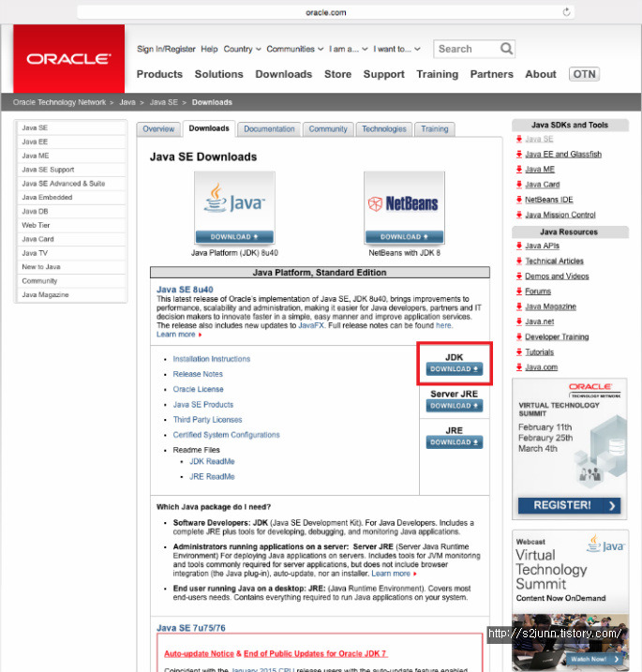Click the red arrow icon beside Java.net
The image size is (642, 672).
[x=519, y=321]
